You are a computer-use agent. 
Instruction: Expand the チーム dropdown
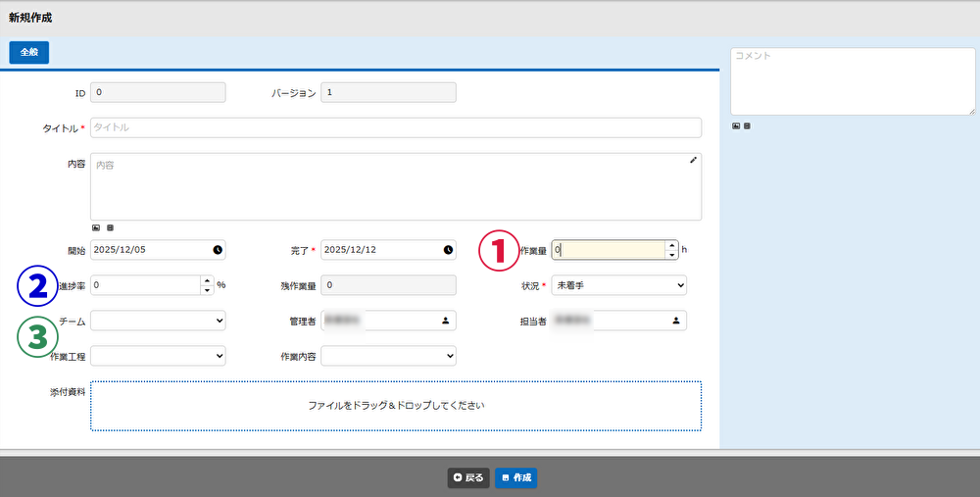(158, 320)
